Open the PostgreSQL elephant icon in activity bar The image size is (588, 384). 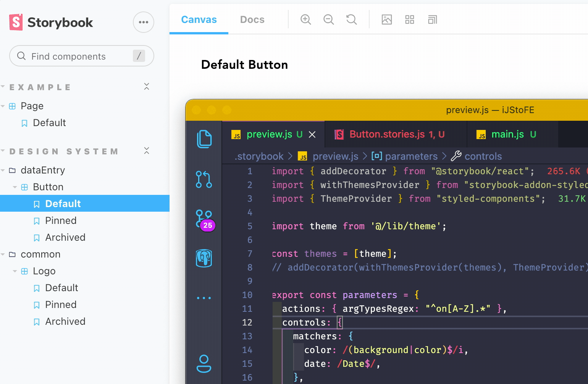(x=204, y=258)
